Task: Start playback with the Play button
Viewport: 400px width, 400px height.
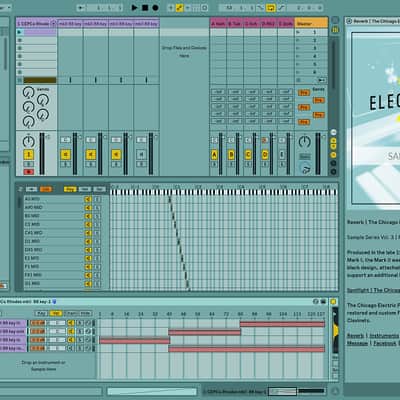Action: (134, 7)
